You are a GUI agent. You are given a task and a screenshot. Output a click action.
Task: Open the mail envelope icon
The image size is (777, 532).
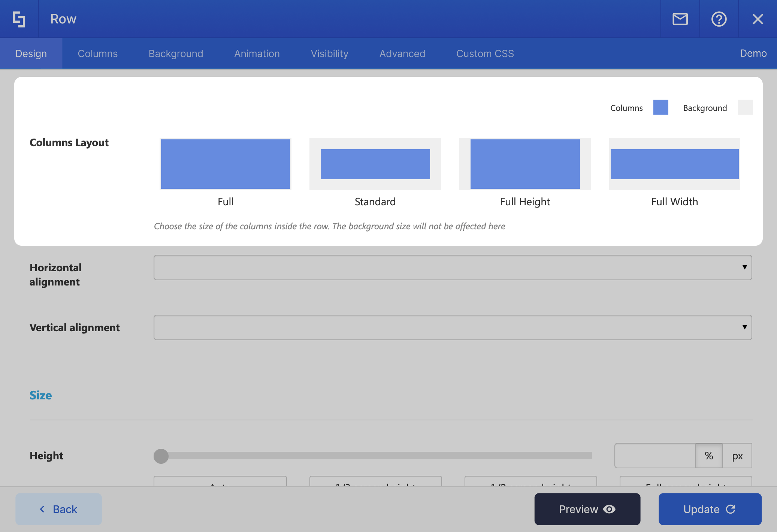point(680,19)
